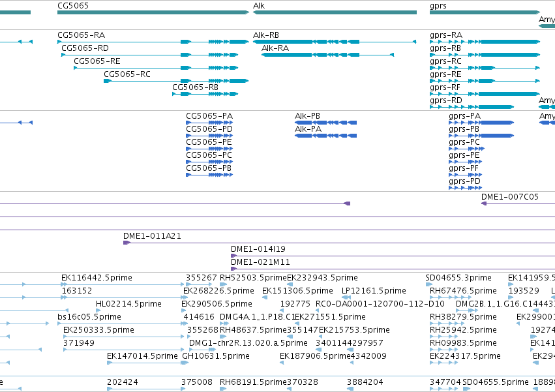Pick the CG5065-PE protein label

(209, 142)
